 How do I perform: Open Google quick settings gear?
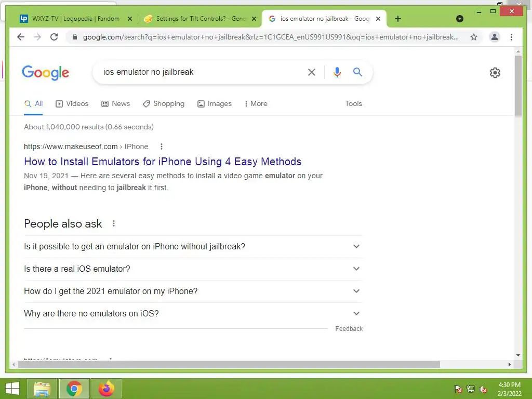(495, 73)
